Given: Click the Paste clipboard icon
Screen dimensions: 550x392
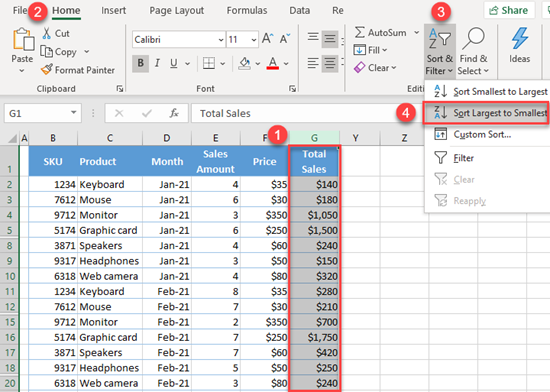Looking at the screenshot, I should tap(23, 39).
